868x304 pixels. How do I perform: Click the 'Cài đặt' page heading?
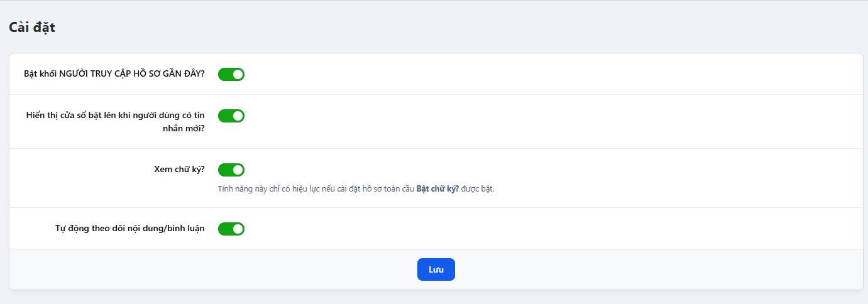[32, 27]
